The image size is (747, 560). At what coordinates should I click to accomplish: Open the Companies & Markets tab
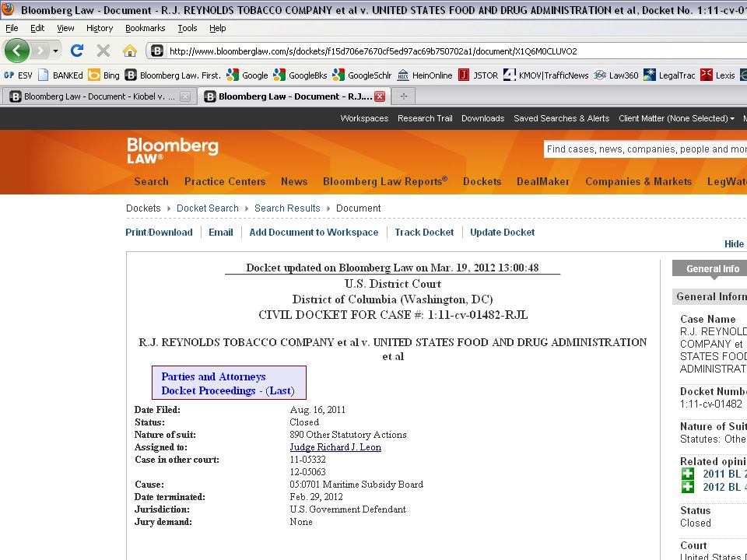point(638,181)
